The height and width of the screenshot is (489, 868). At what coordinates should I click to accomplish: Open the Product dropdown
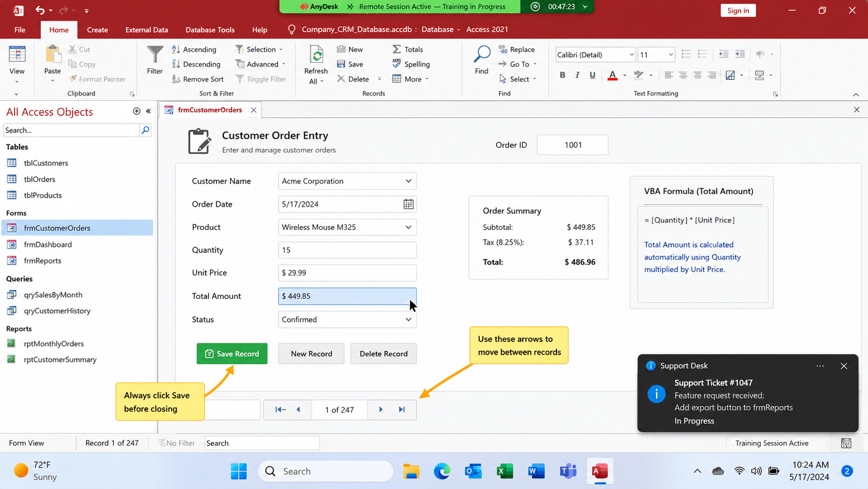coord(409,227)
